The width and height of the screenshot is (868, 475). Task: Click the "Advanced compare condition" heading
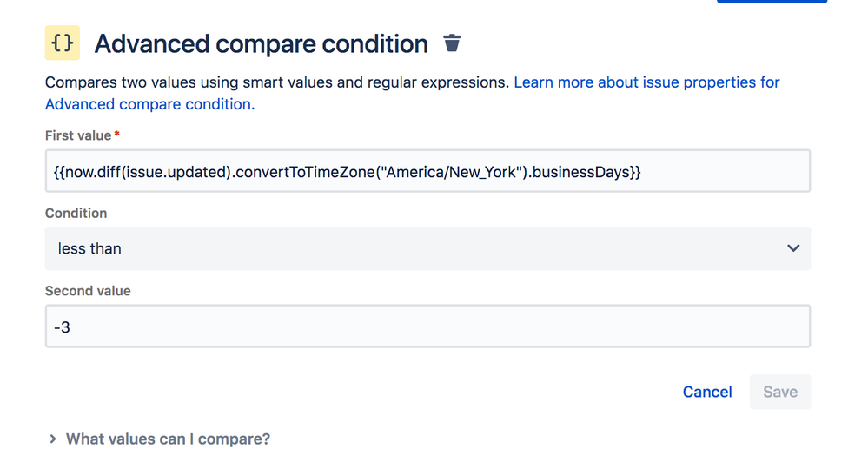261,44
